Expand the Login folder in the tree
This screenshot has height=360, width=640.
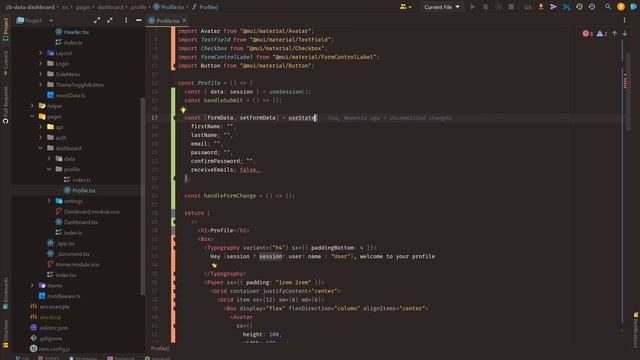tap(40, 64)
